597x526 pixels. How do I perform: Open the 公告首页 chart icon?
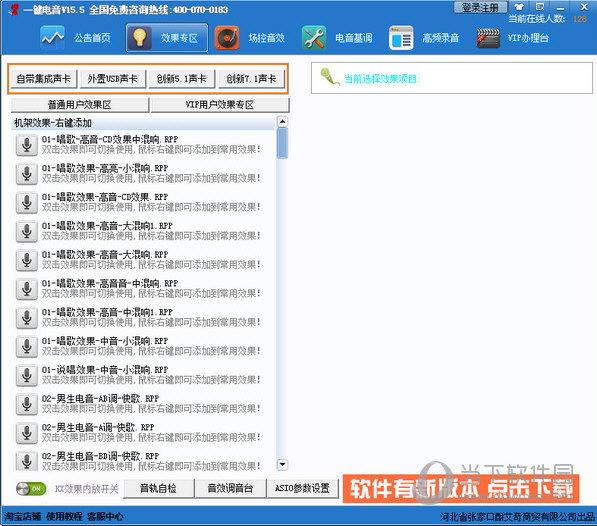click(x=53, y=38)
